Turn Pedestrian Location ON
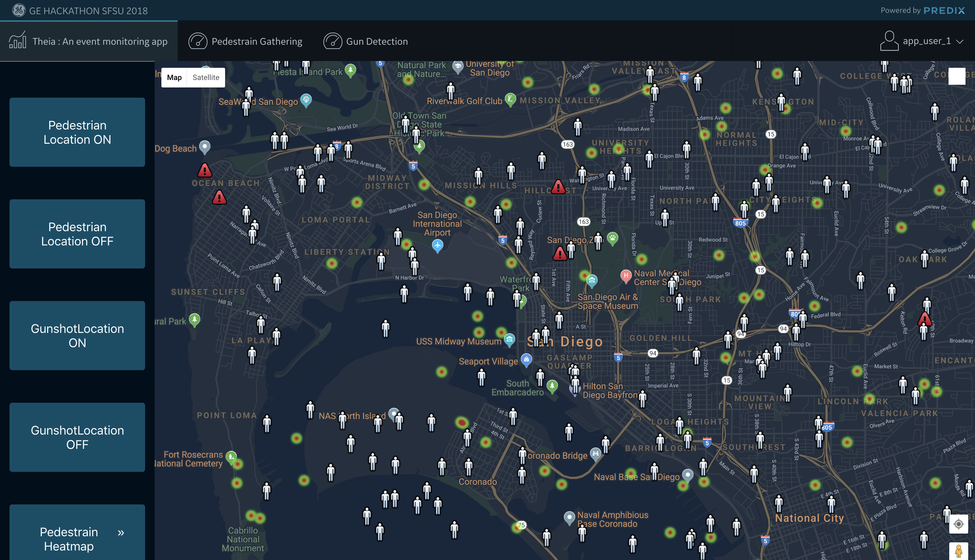This screenshot has height=560, width=975. point(77,132)
